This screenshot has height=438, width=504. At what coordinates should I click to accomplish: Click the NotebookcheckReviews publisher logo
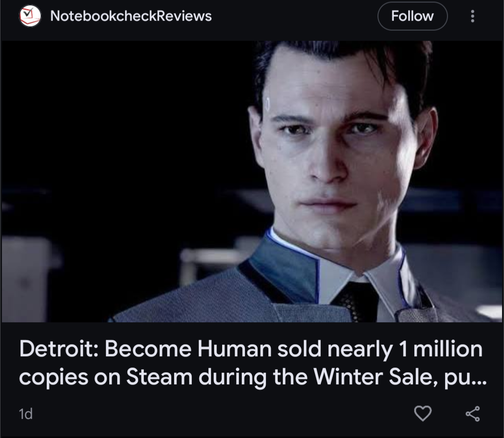(30, 16)
